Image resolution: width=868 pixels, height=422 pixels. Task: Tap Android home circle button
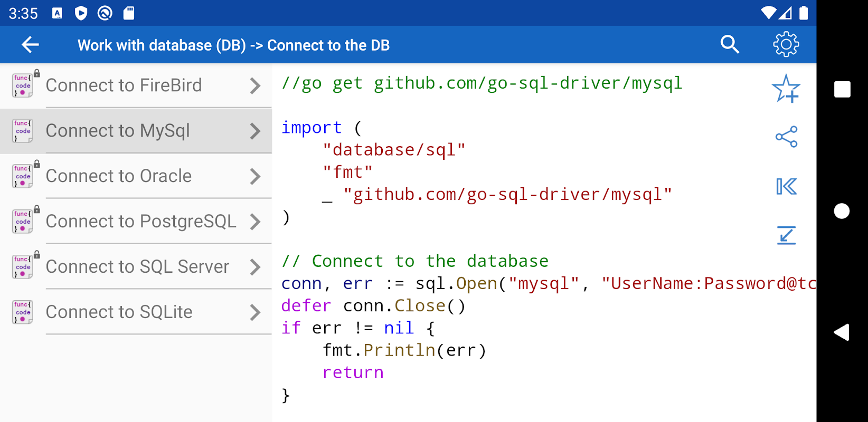(x=842, y=211)
